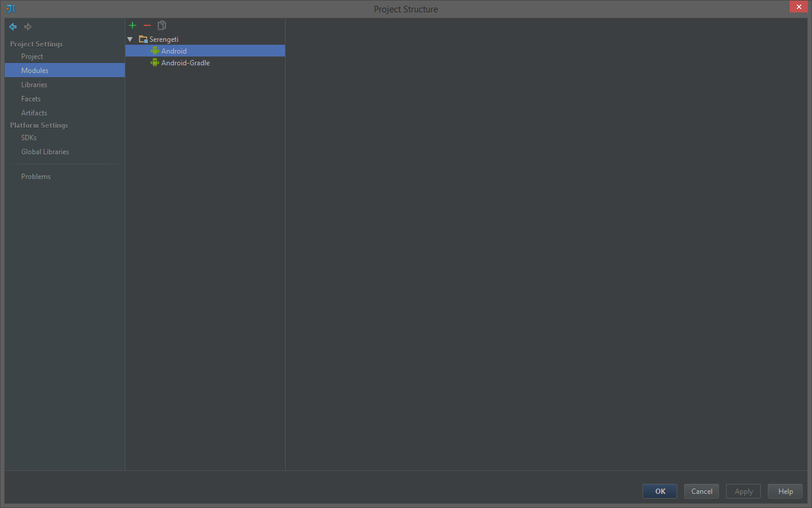Viewport: 812px width, 508px height.
Task: Click the grey forward arrow icon
Action: click(x=28, y=26)
